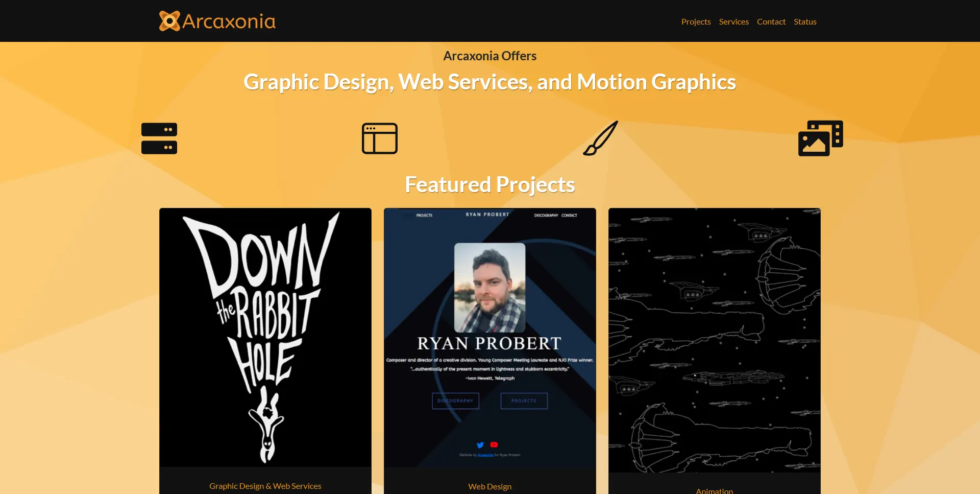This screenshot has height=494, width=980.
Task: Open Projects in the top navigation
Action: pyautogui.click(x=696, y=21)
